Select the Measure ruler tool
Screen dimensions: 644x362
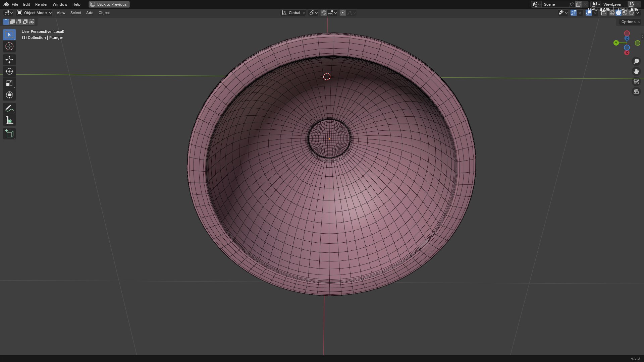point(9,120)
